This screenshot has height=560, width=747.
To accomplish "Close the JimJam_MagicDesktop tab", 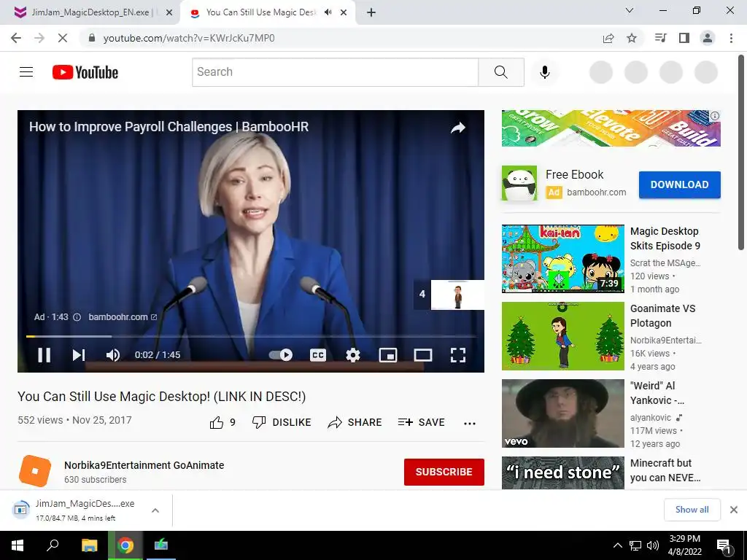I will [x=169, y=12].
